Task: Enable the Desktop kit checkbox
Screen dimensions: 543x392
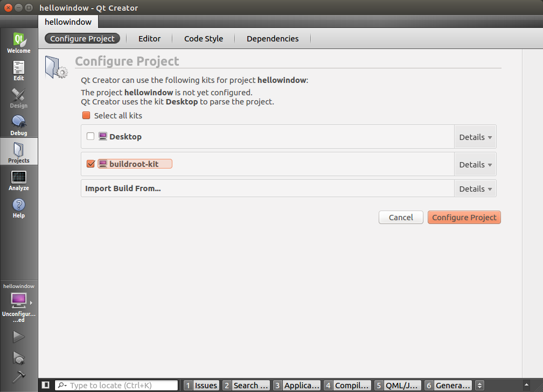Action: pos(90,136)
